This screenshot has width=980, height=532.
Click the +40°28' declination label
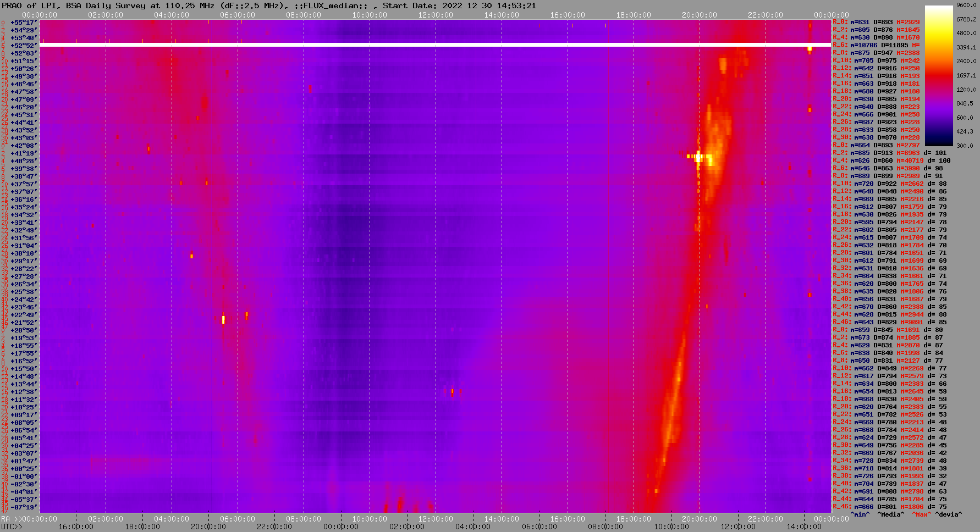tap(24, 161)
